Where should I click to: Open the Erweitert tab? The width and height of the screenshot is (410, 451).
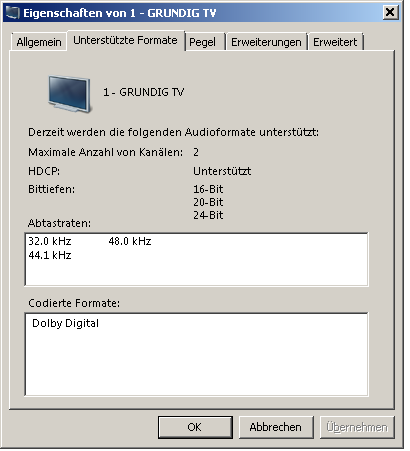pos(335,42)
